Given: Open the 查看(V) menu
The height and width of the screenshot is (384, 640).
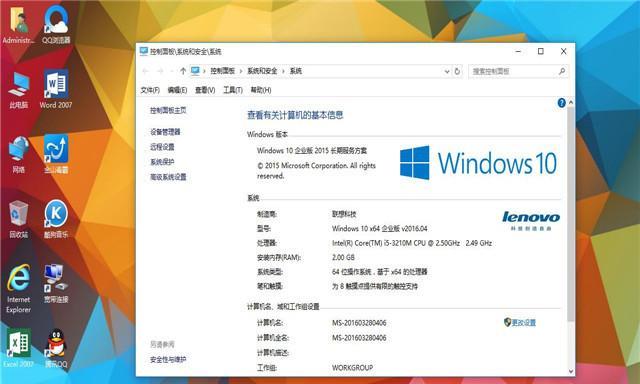Looking at the screenshot, I should click(205, 90).
